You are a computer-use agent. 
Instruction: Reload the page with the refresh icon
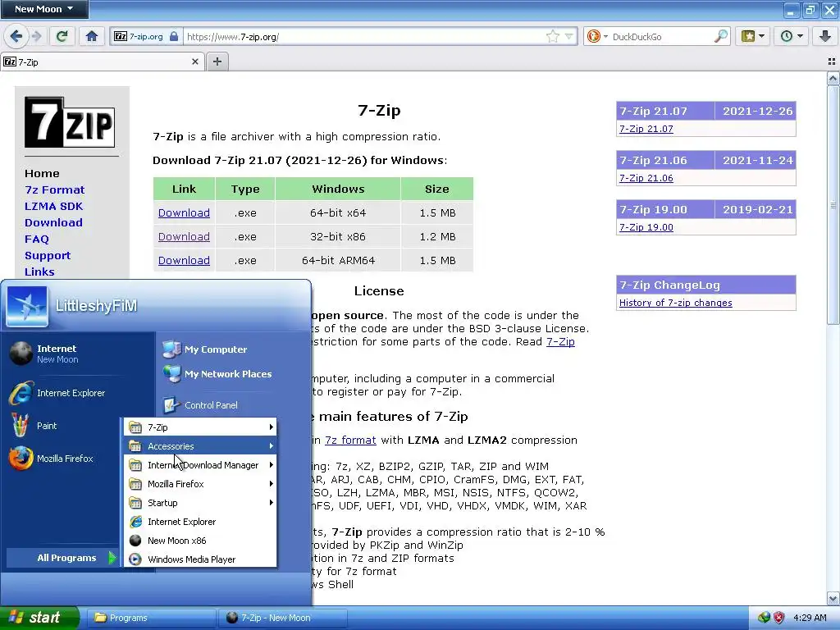(x=62, y=36)
